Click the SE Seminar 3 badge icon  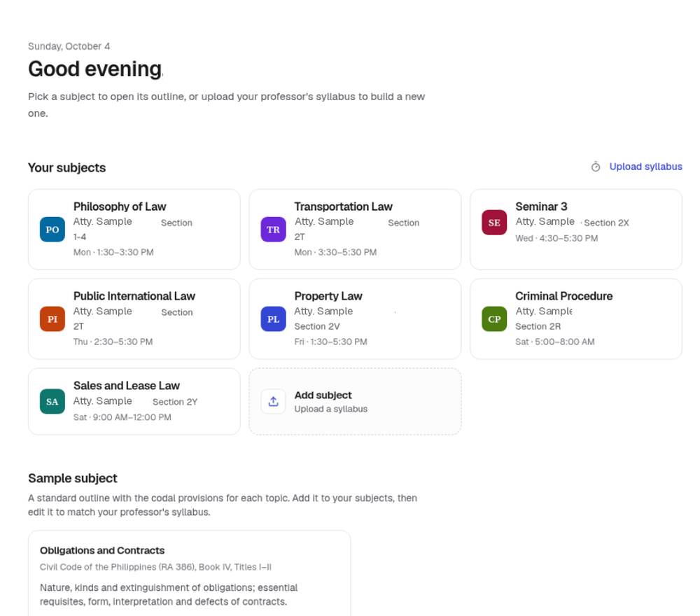pos(494,223)
